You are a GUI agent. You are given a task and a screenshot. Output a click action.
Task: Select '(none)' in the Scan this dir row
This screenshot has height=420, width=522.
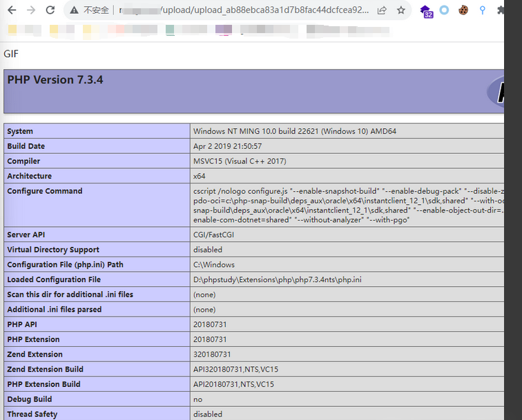tap(204, 294)
